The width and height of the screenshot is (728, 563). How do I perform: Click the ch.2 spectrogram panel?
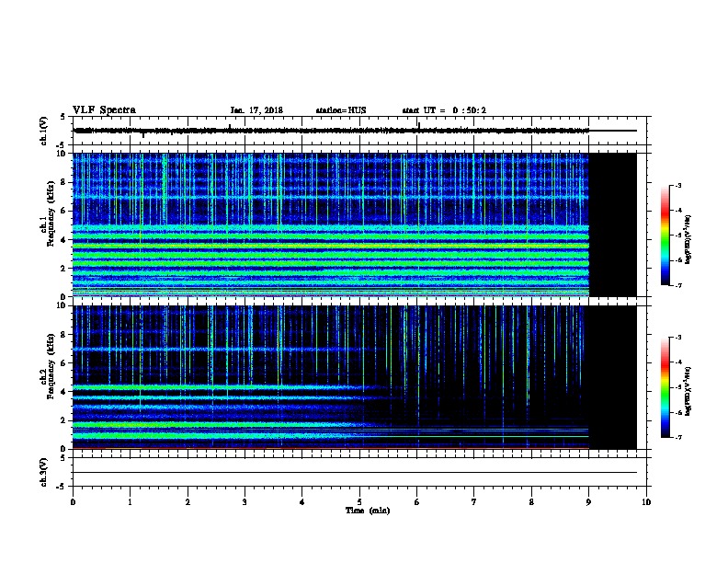355,377
